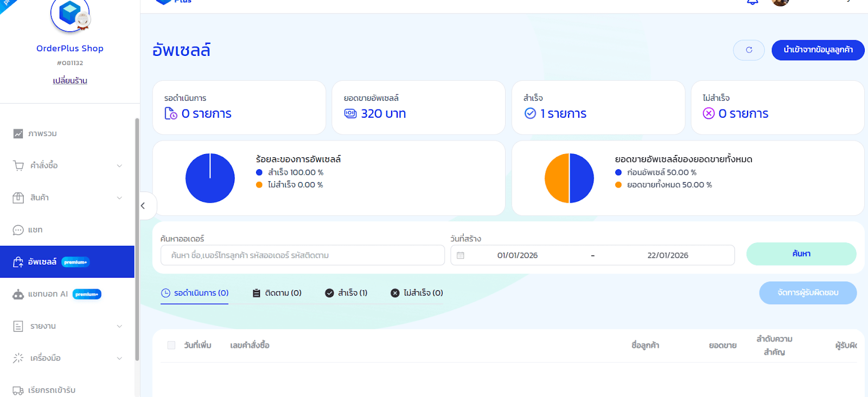This screenshot has width=868, height=397.
Task: Click the ค้นหา search button
Action: pos(801,254)
